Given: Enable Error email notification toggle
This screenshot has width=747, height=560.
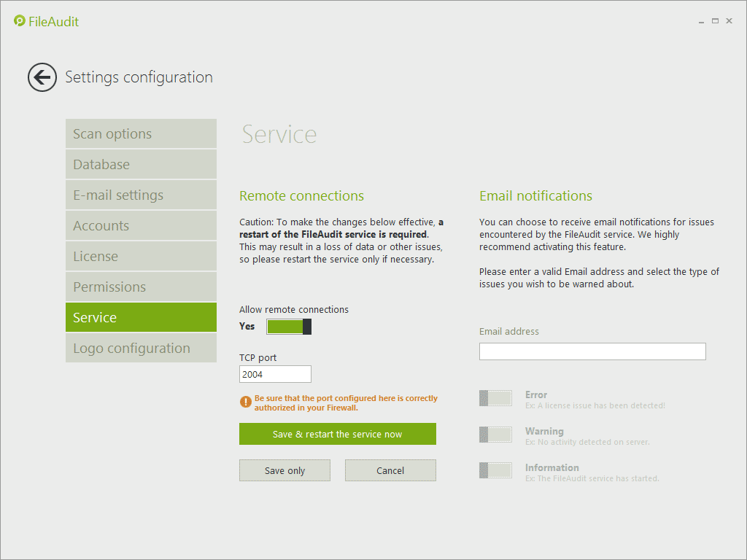Looking at the screenshot, I should pos(495,398).
